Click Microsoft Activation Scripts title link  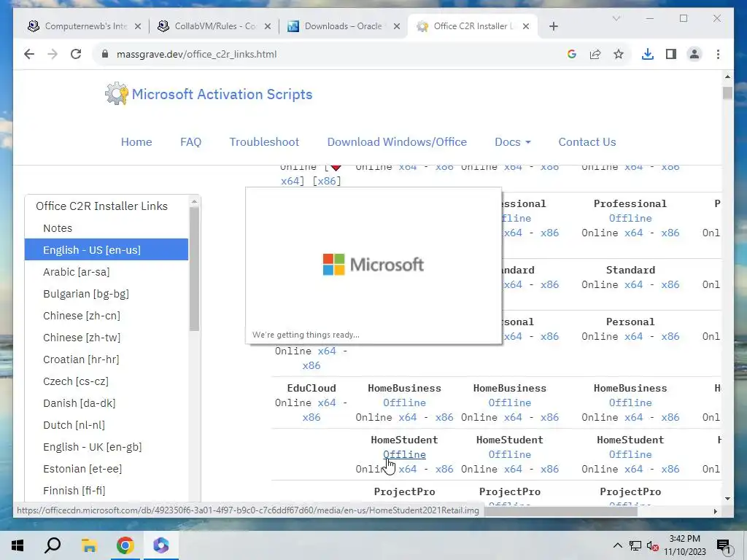(x=222, y=94)
